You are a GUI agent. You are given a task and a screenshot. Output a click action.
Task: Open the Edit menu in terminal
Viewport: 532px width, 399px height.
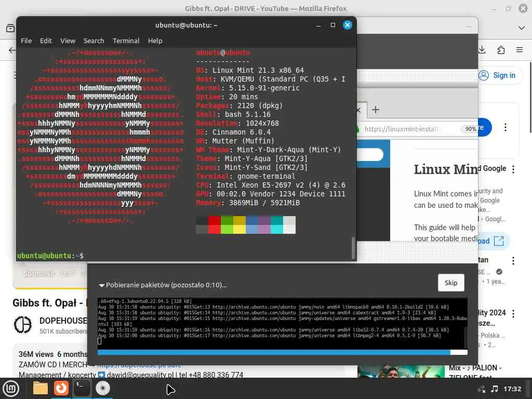point(46,41)
